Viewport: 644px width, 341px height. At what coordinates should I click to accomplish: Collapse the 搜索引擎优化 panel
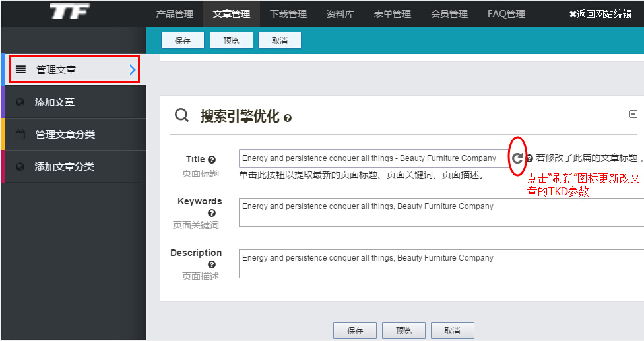pos(633,114)
